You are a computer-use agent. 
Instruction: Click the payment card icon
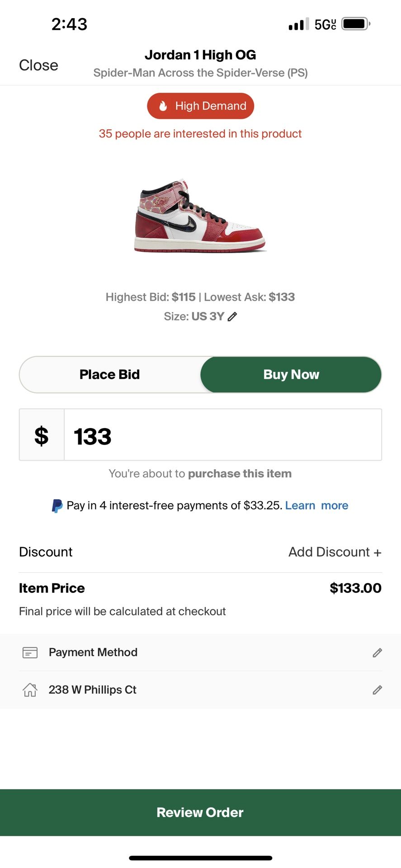(x=30, y=652)
